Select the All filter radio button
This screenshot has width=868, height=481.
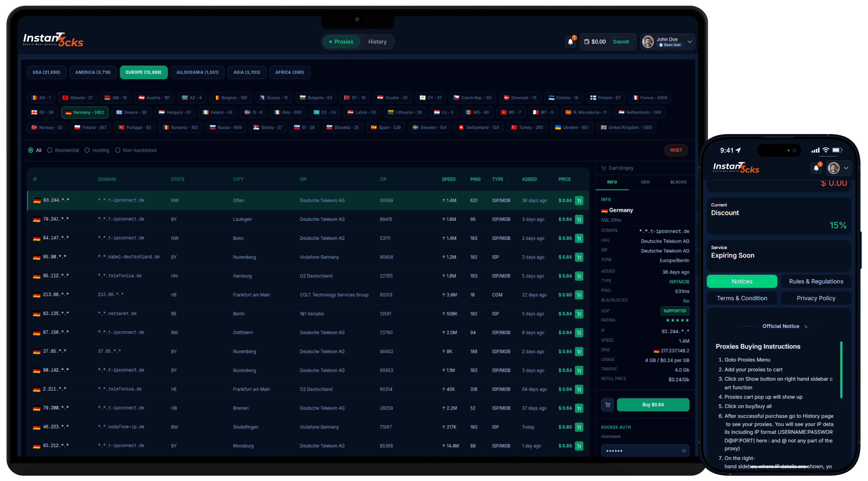pos(31,150)
